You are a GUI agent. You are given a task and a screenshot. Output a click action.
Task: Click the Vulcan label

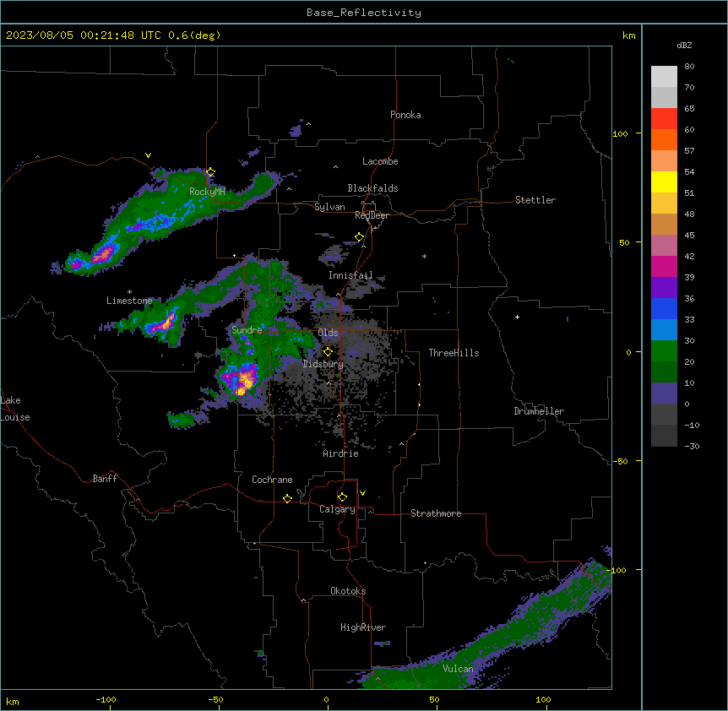coord(459,669)
